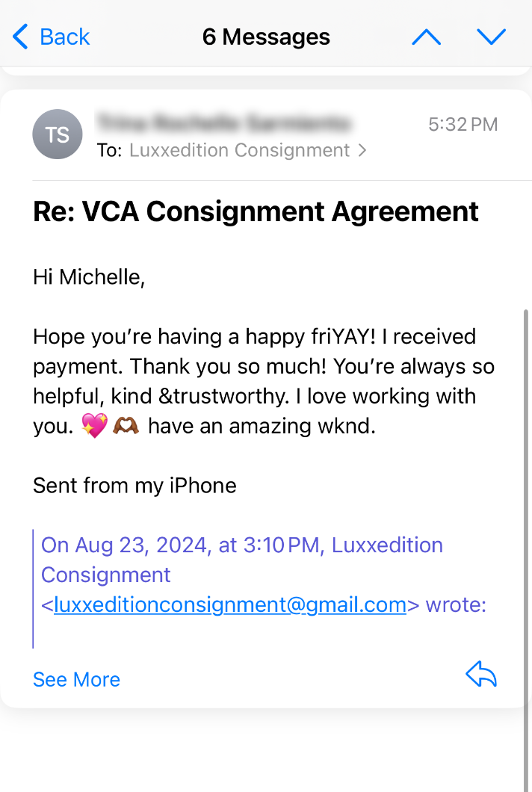
Task: Tap the 'To:' label to show details
Action: 110,150
